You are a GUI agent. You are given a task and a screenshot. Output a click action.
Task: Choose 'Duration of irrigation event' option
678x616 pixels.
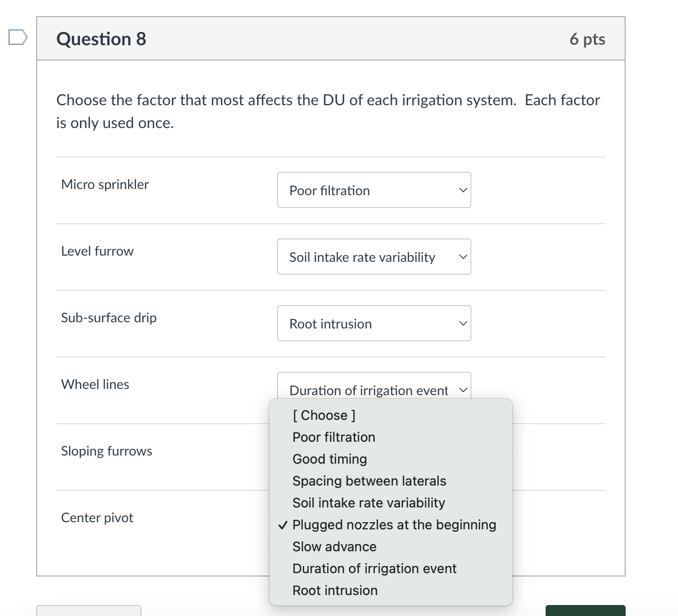[x=374, y=568]
